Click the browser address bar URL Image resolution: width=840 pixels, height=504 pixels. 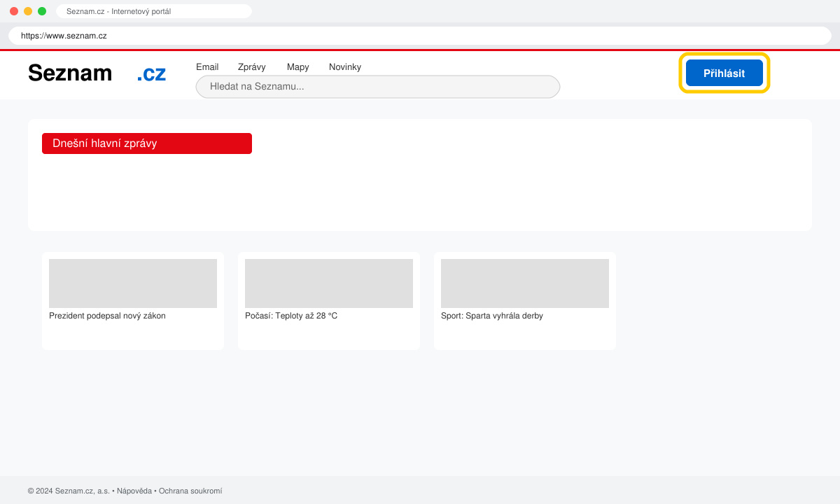pos(420,36)
